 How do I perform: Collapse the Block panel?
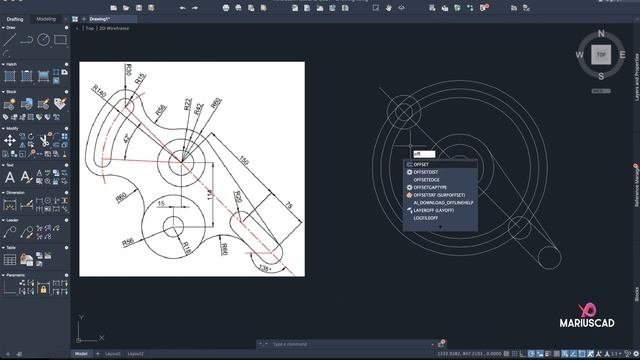(3, 92)
